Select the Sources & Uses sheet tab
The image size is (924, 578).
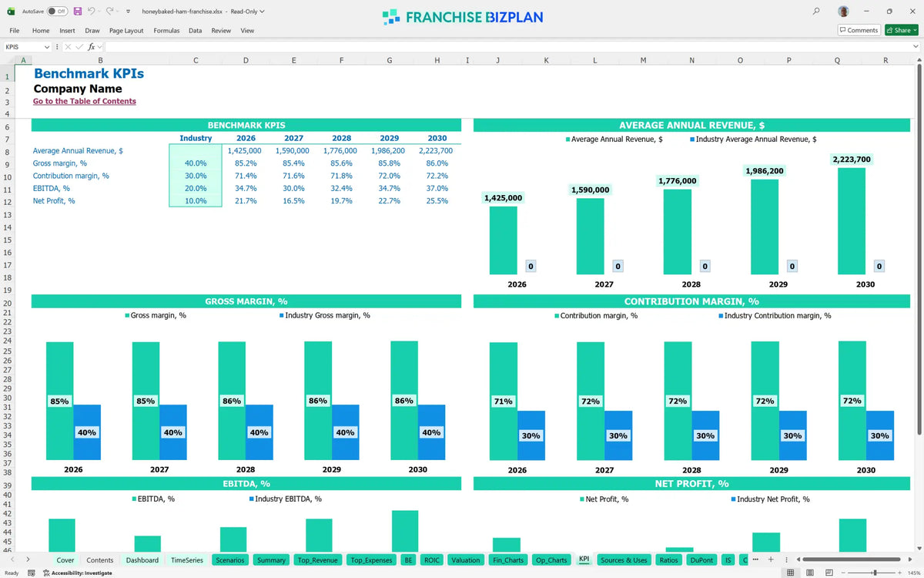624,560
